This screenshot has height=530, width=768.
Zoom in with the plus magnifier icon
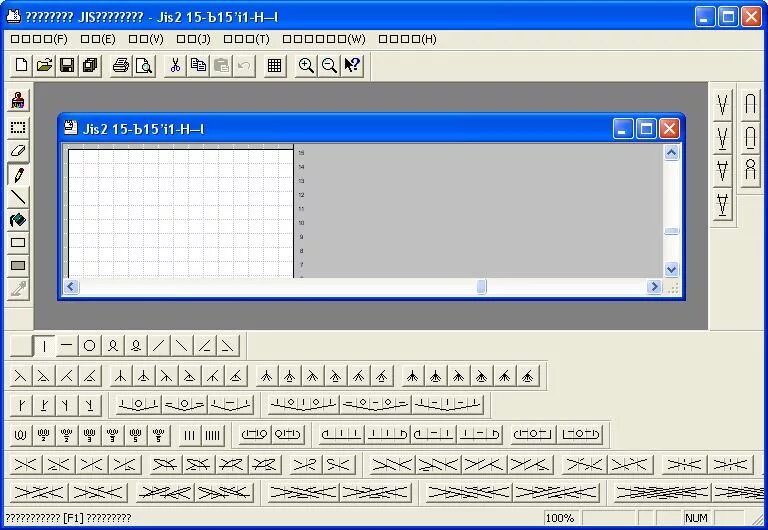tap(306, 65)
